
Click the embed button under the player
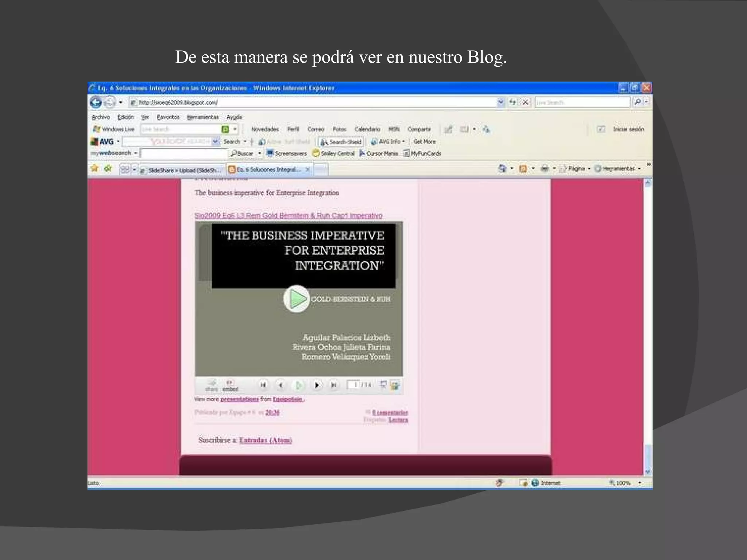pyautogui.click(x=230, y=386)
